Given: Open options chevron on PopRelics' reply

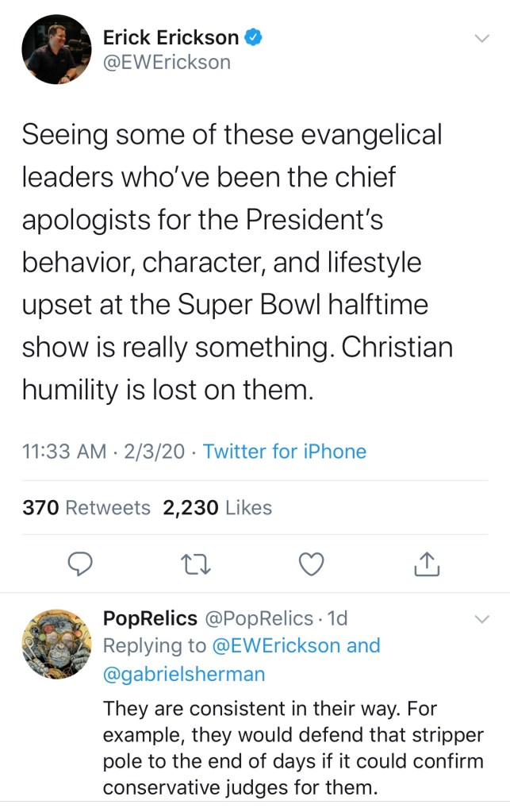Looking at the screenshot, I should [481, 618].
